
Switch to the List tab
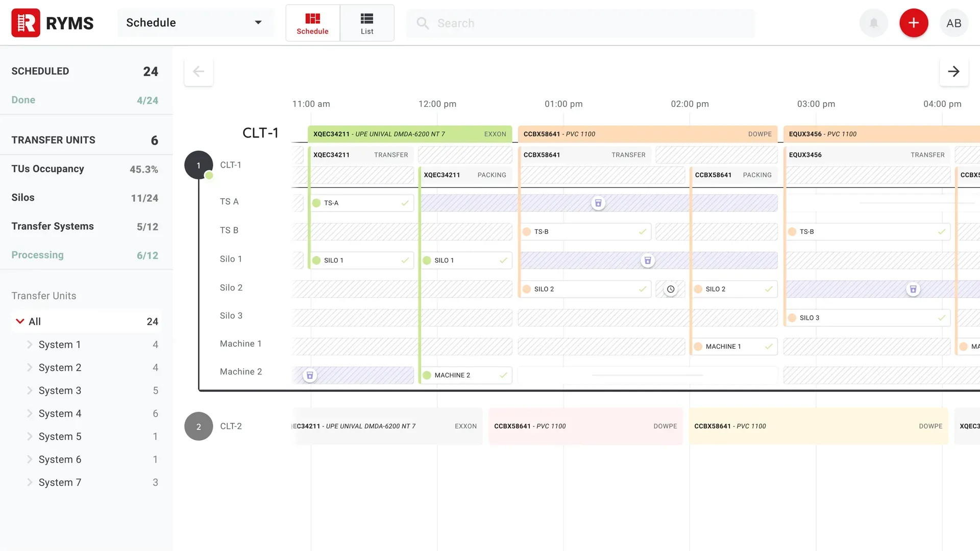point(366,23)
